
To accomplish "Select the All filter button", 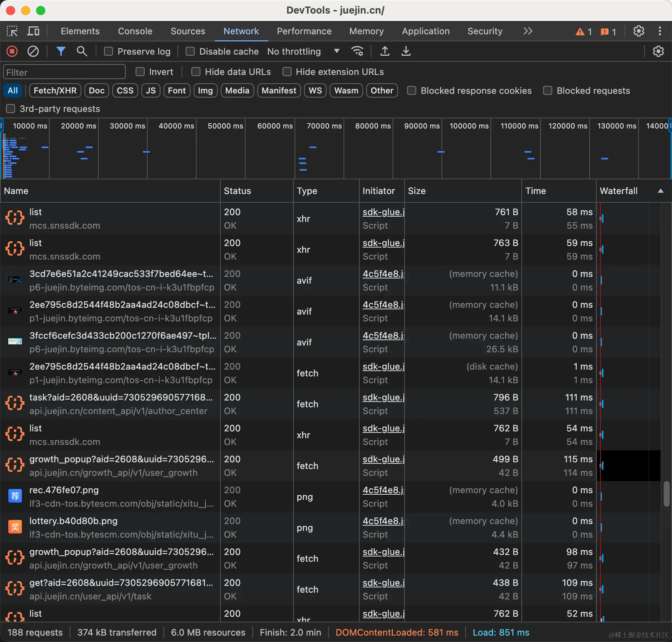I will (13, 90).
